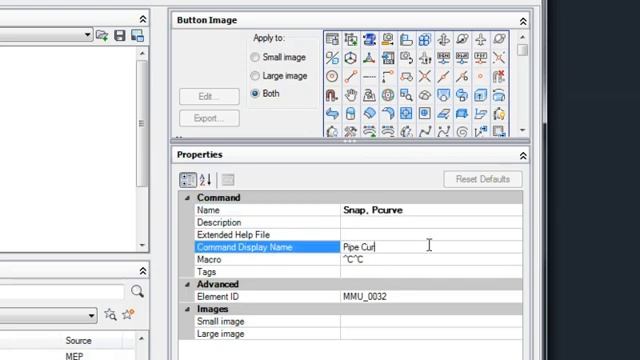640x360 pixels.
Task: Click the Command Display Name field
Action: point(431,247)
